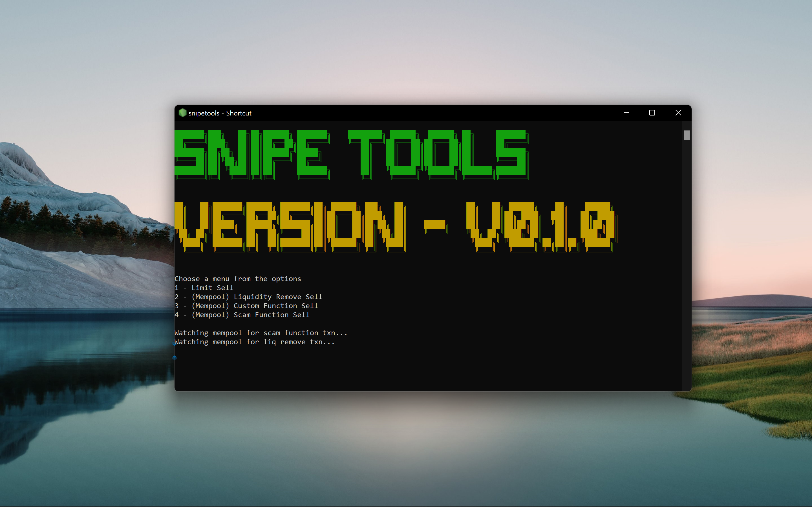The image size is (812, 507).
Task: Click the 'Watching mempool for scam function txn' line
Action: click(x=261, y=333)
